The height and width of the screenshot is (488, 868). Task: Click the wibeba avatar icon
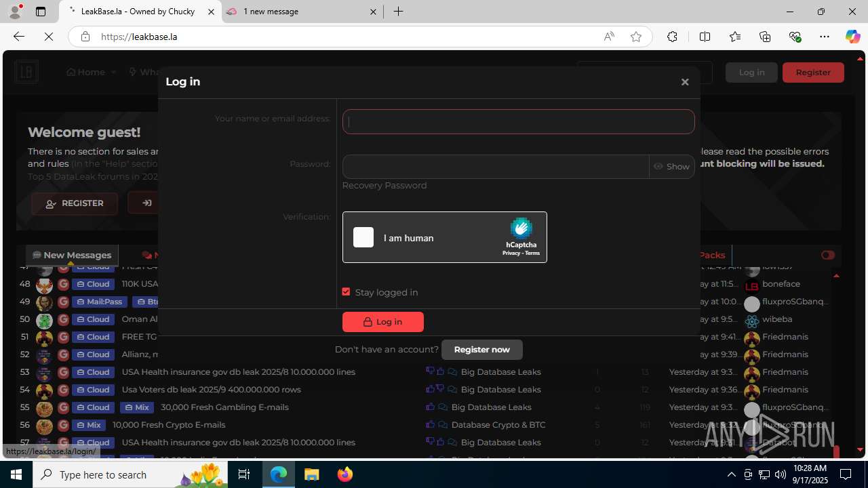click(751, 321)
